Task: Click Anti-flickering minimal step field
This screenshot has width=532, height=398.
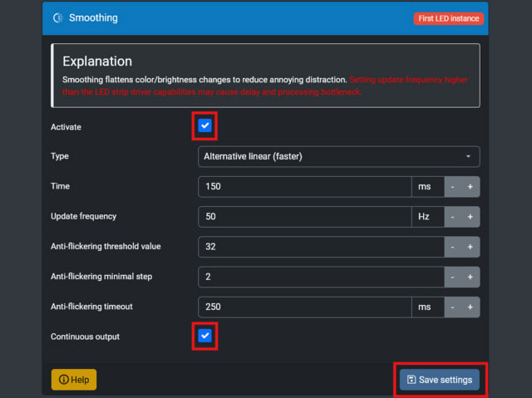Action: (321, 277)
